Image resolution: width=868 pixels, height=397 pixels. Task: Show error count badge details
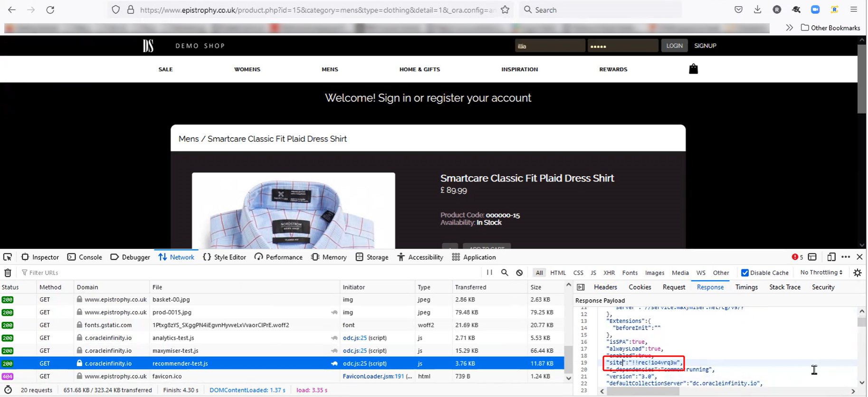point(797,257)
